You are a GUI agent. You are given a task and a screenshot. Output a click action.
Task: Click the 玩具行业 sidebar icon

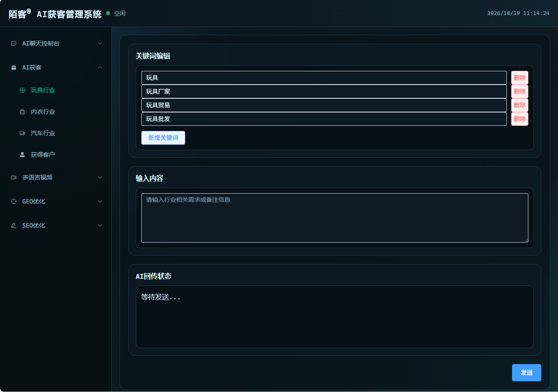point(22,90)
